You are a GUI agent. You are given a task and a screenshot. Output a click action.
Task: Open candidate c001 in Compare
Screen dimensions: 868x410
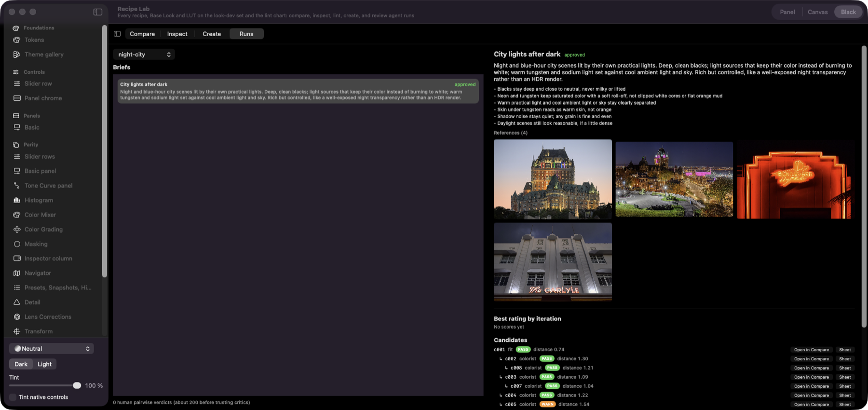coord(812,350)
